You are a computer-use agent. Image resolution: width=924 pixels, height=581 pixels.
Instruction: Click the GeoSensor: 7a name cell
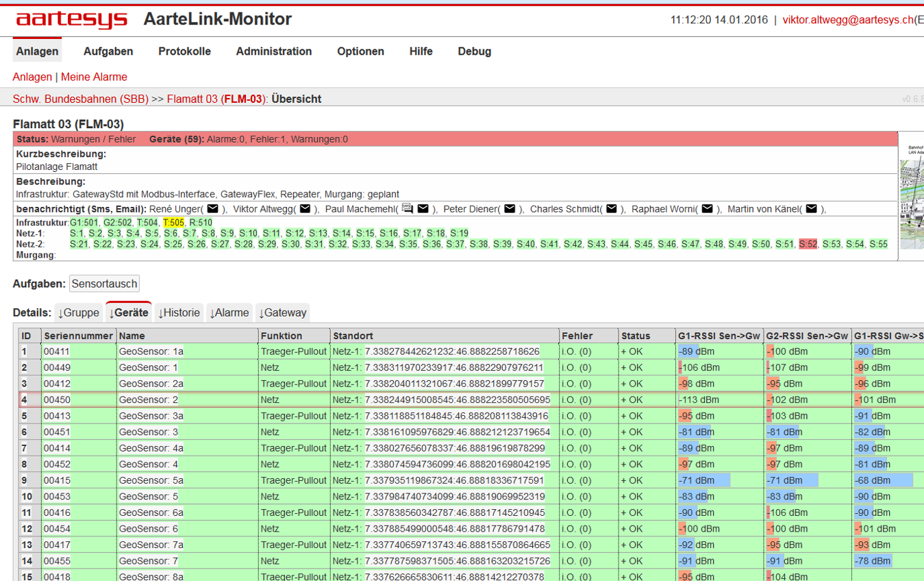(188, 545)
